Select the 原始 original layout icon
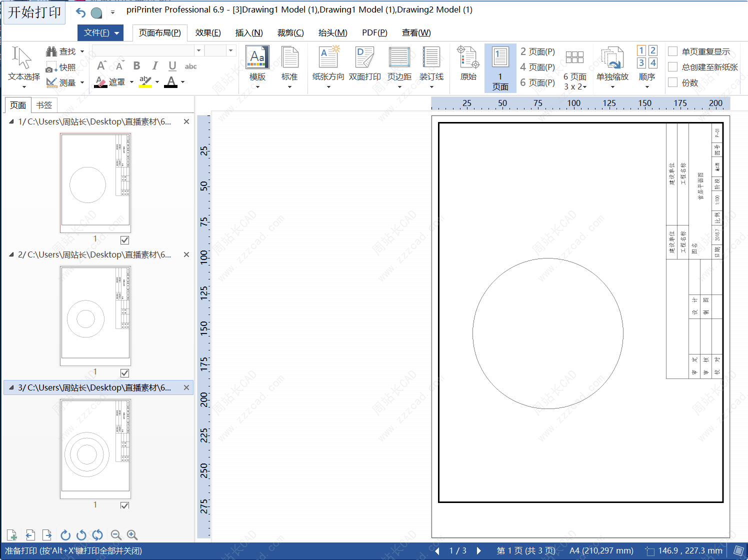 (x=468, y=58)
